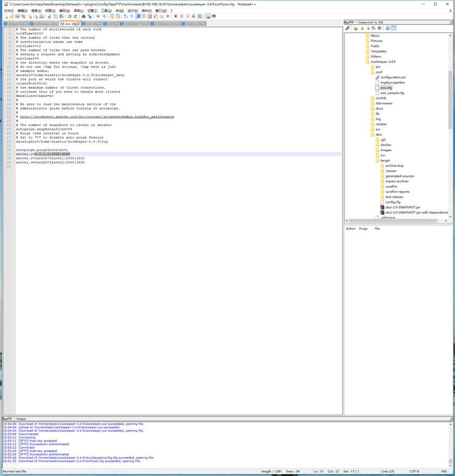Click the macro playback icon
This screenshot has height=476, width=455.
tap(188, 17)
